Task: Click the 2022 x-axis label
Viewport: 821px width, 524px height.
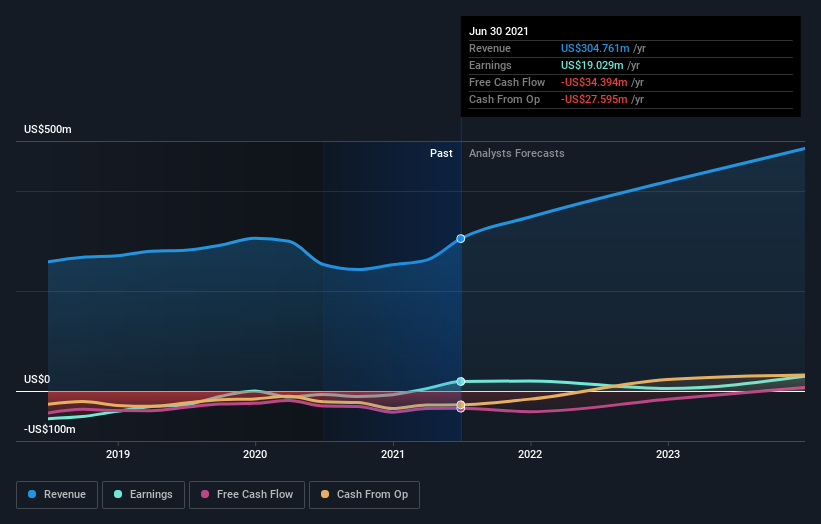Action: point(530,454)
